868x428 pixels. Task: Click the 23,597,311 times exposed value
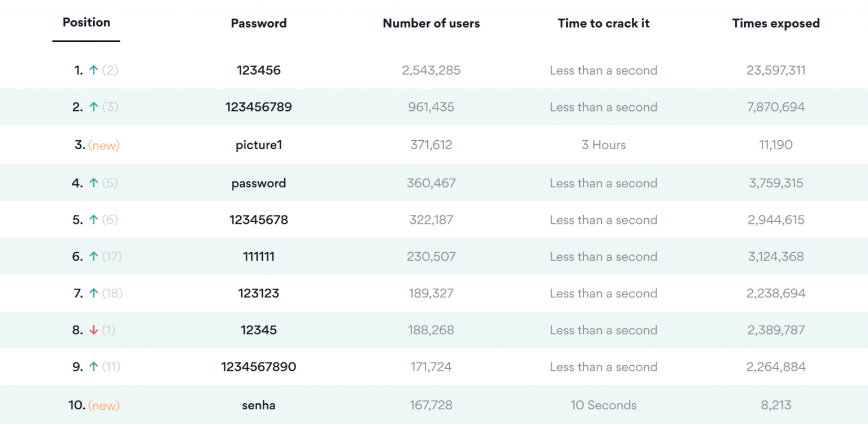[776, 71]
